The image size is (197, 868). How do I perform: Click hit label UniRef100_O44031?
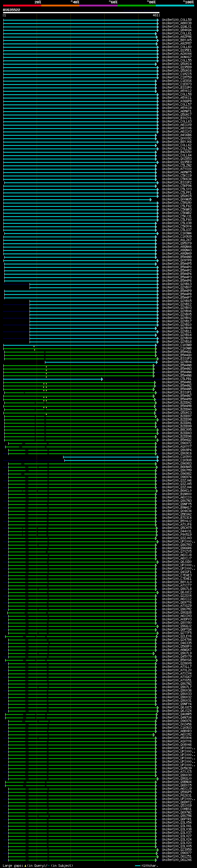pos(177,531)
